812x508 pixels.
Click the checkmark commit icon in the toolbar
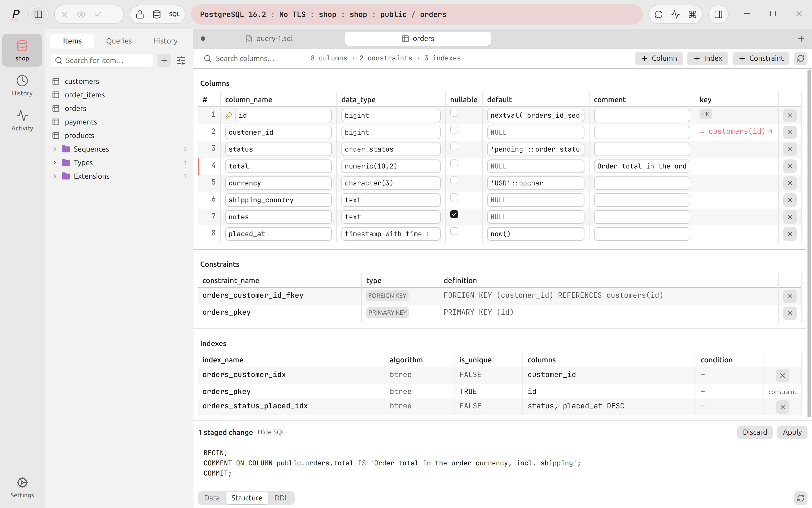[98, 14]
